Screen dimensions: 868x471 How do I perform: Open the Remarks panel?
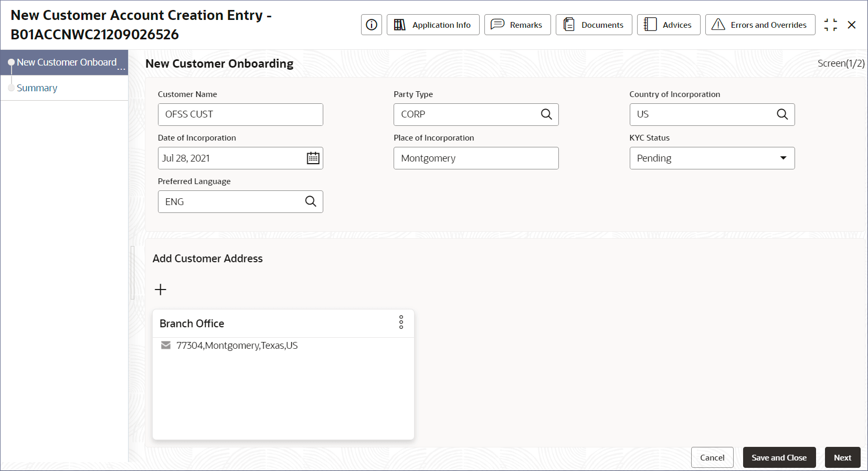pyautogui.click(x=517, y=25)
